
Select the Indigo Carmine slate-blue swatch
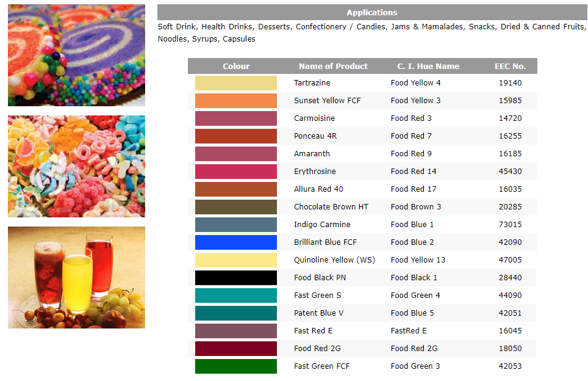(236, 225)
